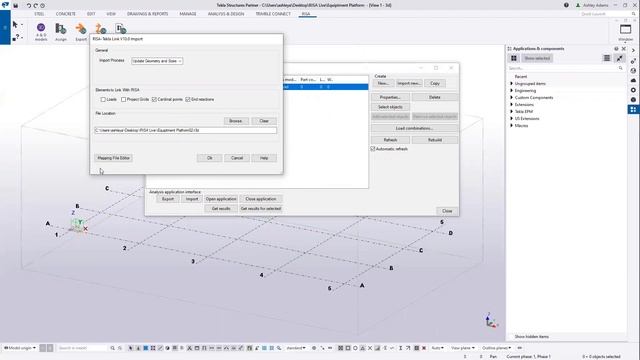Screen dimensions: 640x360
Task: Click the ring-shaped icon in side pane
Action: click(x=633, y=90)
